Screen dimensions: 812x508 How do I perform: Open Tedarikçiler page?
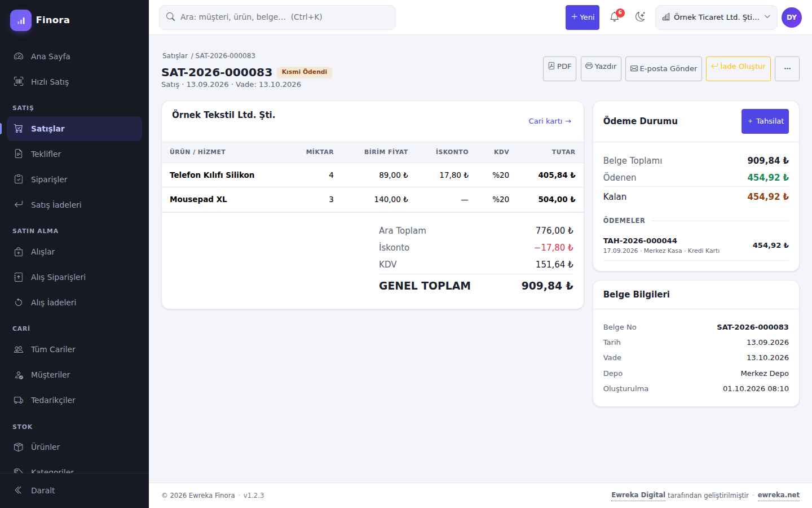pyautogui.click(x=74, y=400)
